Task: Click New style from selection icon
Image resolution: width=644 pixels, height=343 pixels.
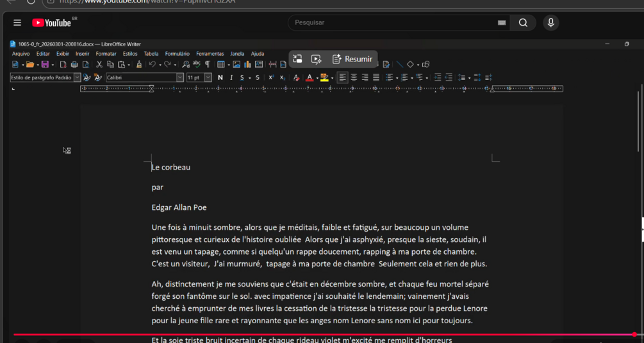Action: coord(98,77)
